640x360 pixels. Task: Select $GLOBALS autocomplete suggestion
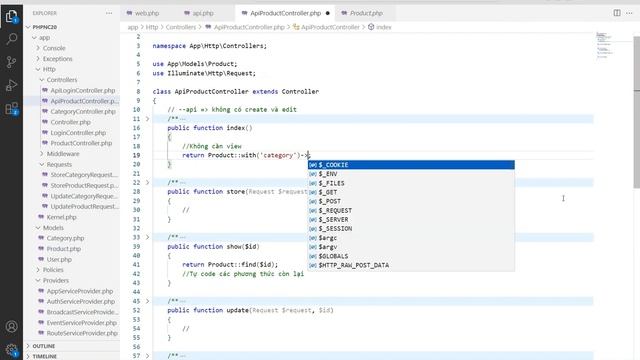coord(411,256)
